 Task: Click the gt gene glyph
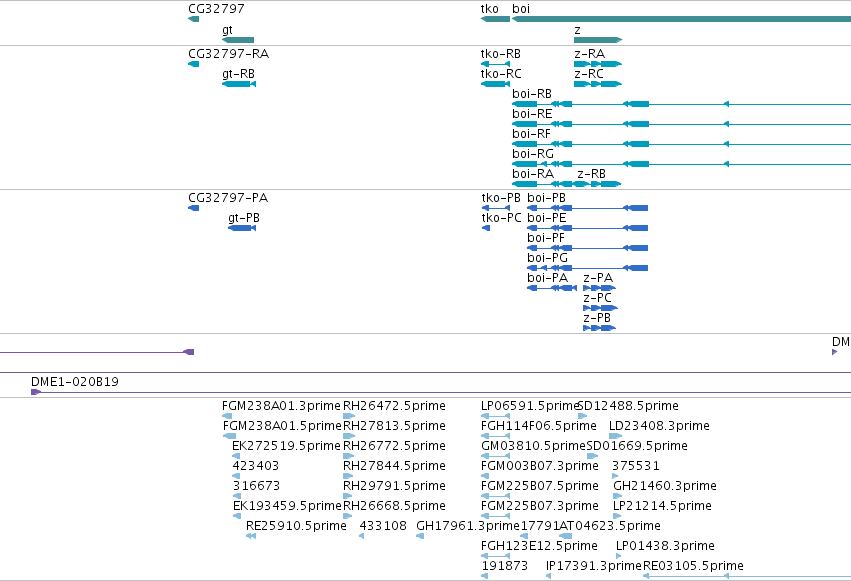pos(238,40)
